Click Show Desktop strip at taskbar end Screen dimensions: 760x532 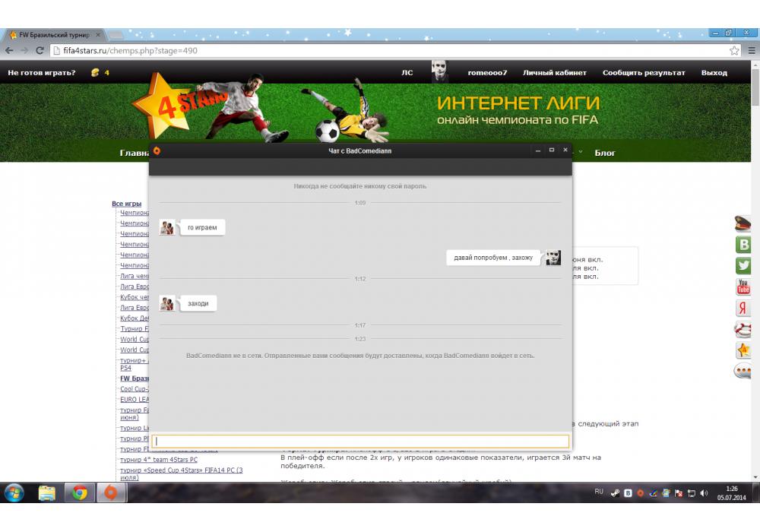[x=757, y=493]
